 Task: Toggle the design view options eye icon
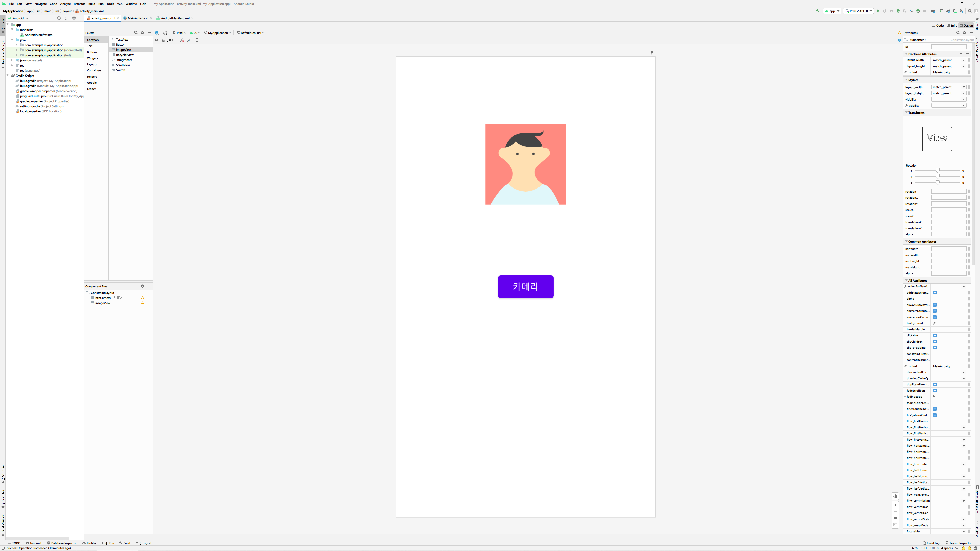click(157, 40)
